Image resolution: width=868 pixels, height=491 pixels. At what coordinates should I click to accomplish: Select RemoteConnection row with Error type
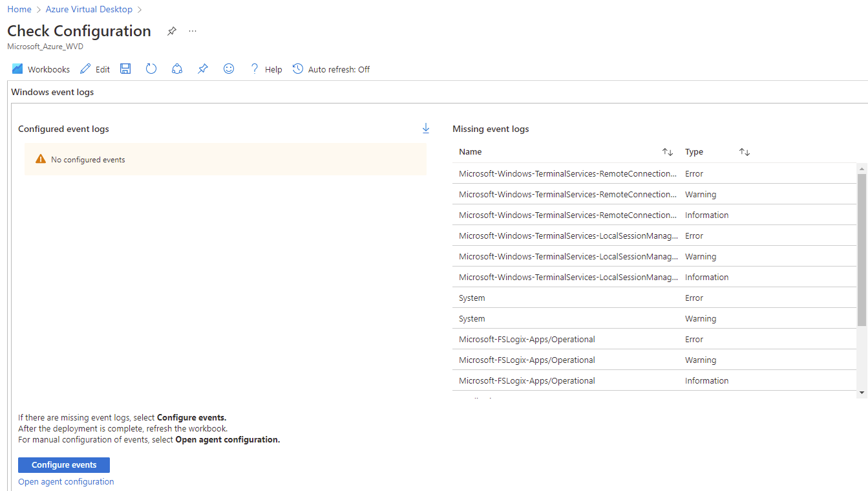tap(655, 173)
